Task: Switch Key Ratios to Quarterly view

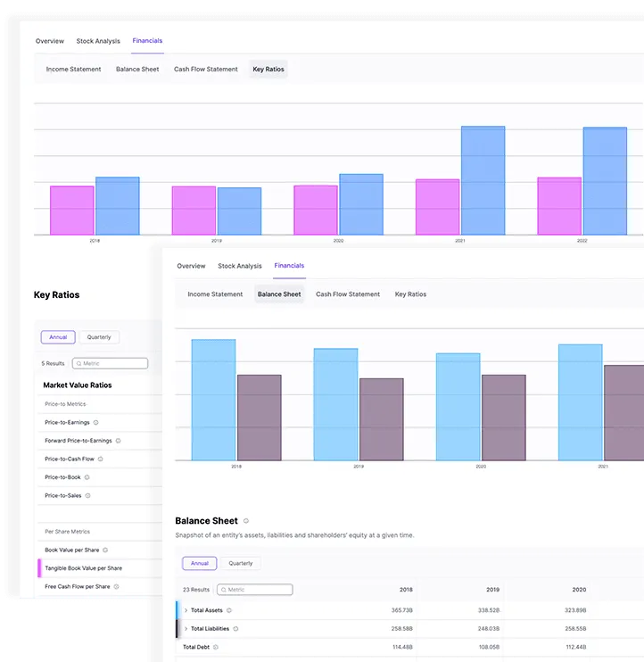Action: pyautogui.click(x=99, y=337)
